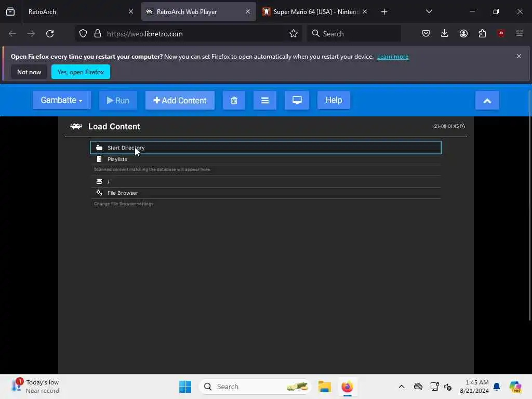
Task: Open the weather widget Today's low
Action: click(x=35, y=387)
